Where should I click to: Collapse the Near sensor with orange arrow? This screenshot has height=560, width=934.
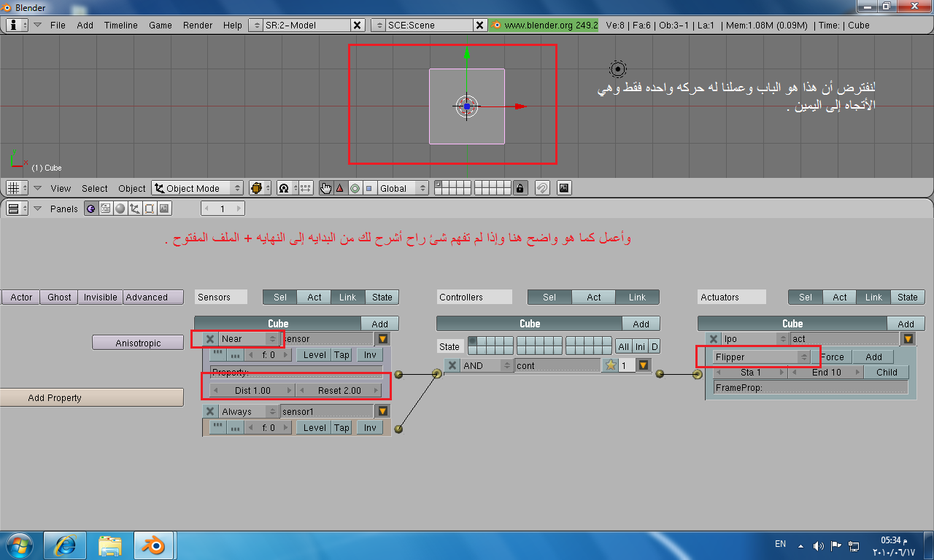pos(383,339)
